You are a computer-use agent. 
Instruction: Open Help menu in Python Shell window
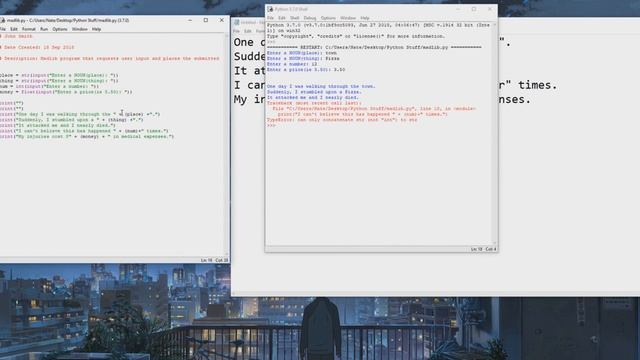coord(365,18)
